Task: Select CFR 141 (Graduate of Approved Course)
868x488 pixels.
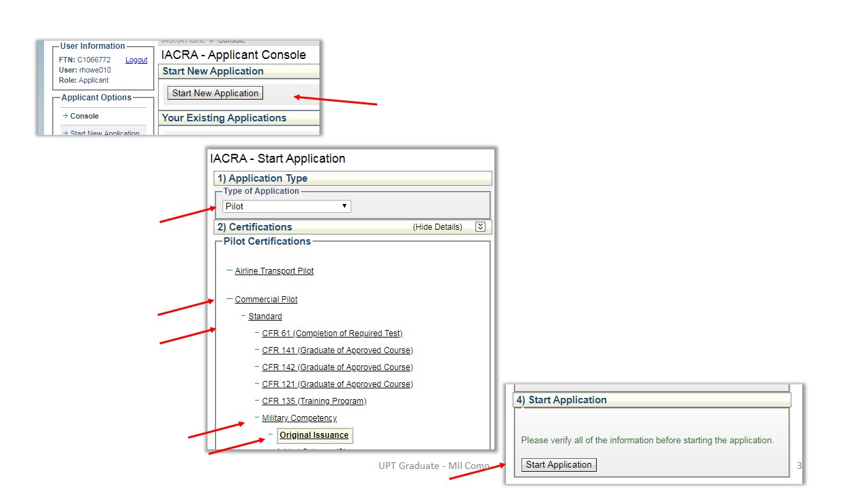Action: [x=338, y=350]
